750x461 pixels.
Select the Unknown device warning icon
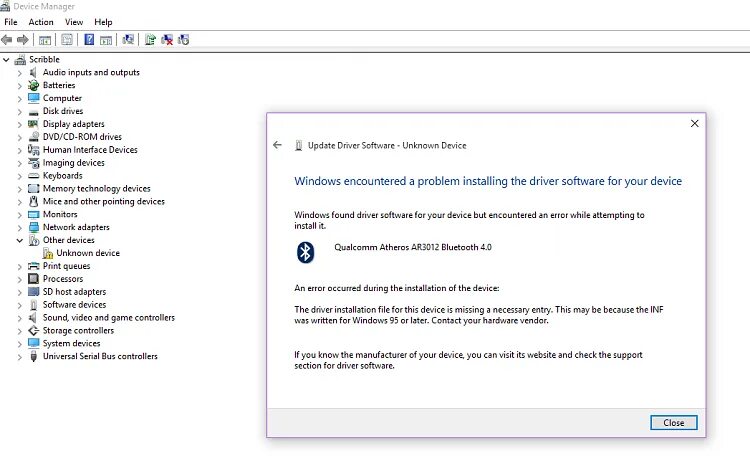pyautogui.click(x=48, y=253)
